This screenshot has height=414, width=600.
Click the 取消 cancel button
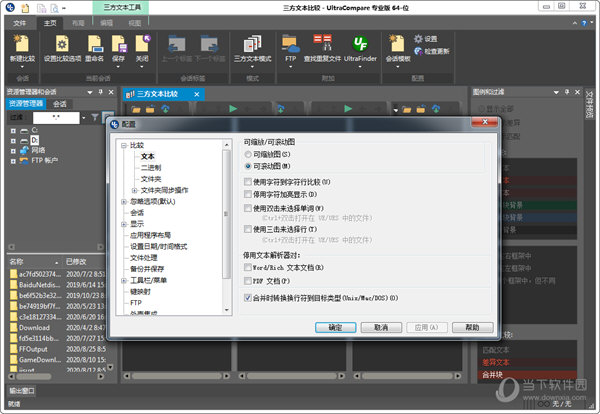coord(381,327)
